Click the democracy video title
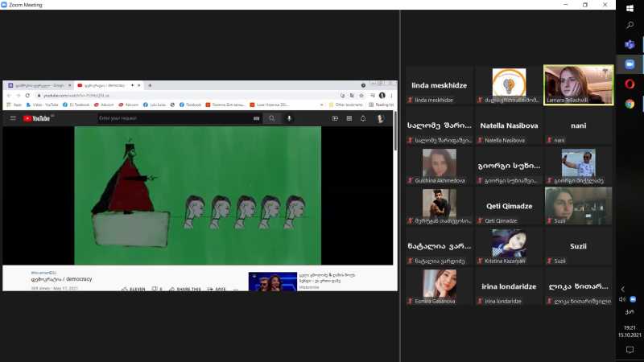The image size is (644, 362). (62, 279)
